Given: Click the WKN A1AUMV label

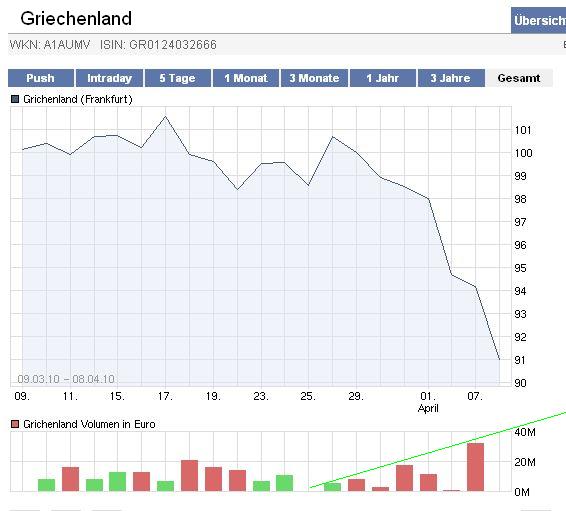Looking at the screenshot, I should point(50,45).
